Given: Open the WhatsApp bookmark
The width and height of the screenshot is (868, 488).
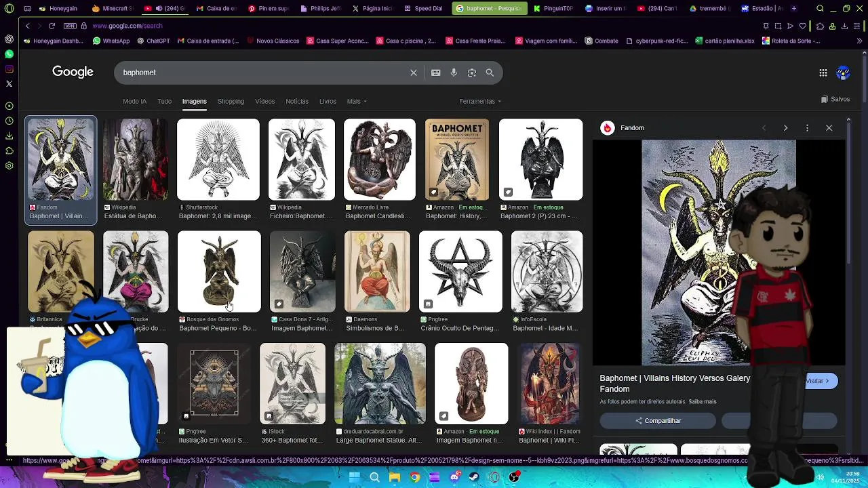Looking at the screenshot, I should 111,41.
